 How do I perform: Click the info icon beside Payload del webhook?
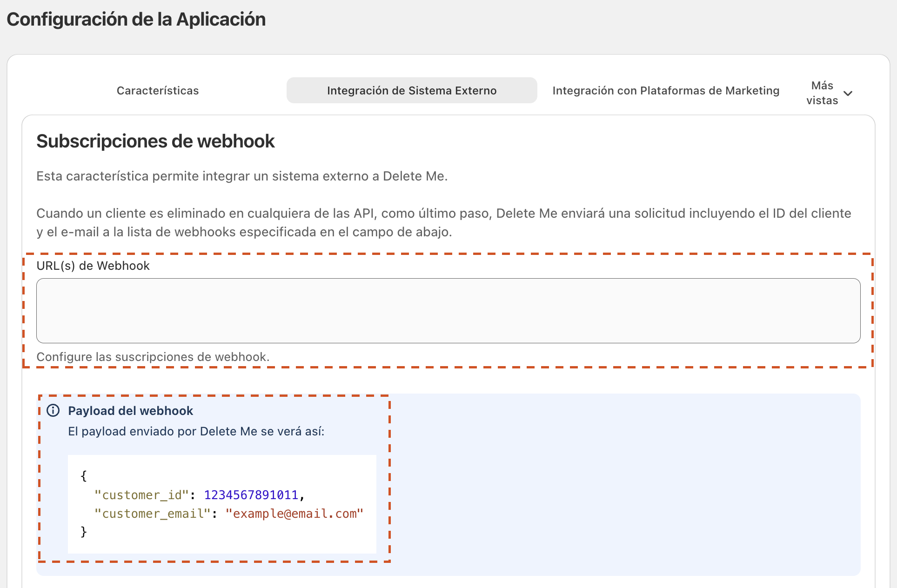53,411
